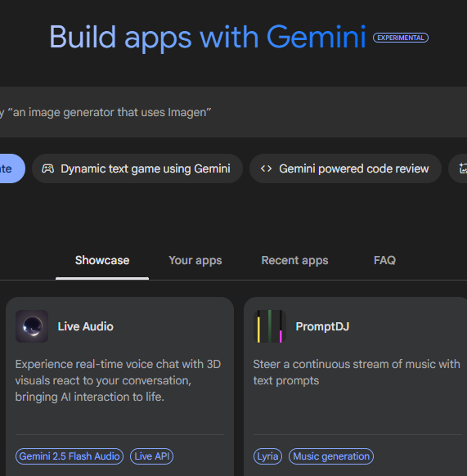The height and width of the screenshot is (476, 467).
Task: Open the PromptDJ card title
Action: 322,326
